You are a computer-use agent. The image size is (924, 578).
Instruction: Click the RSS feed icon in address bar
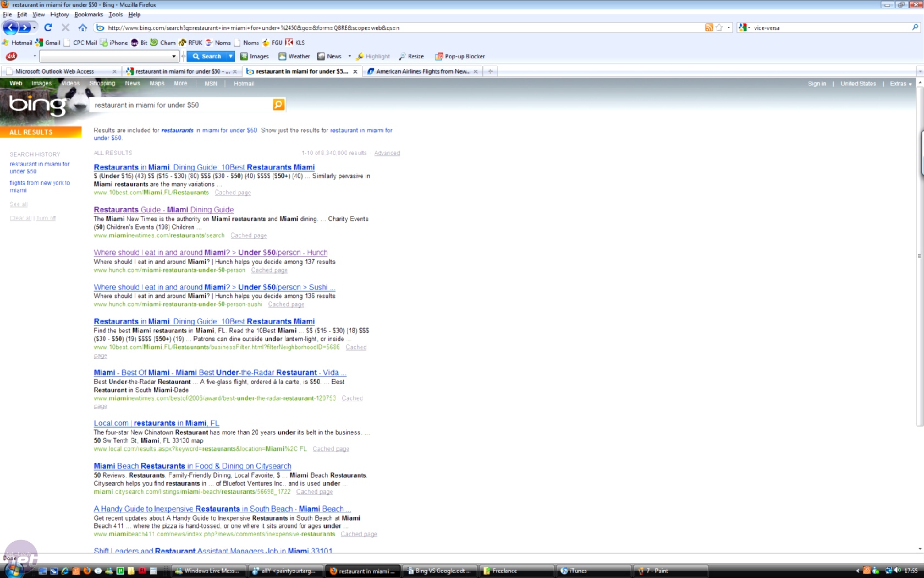[x=709, y=28]
